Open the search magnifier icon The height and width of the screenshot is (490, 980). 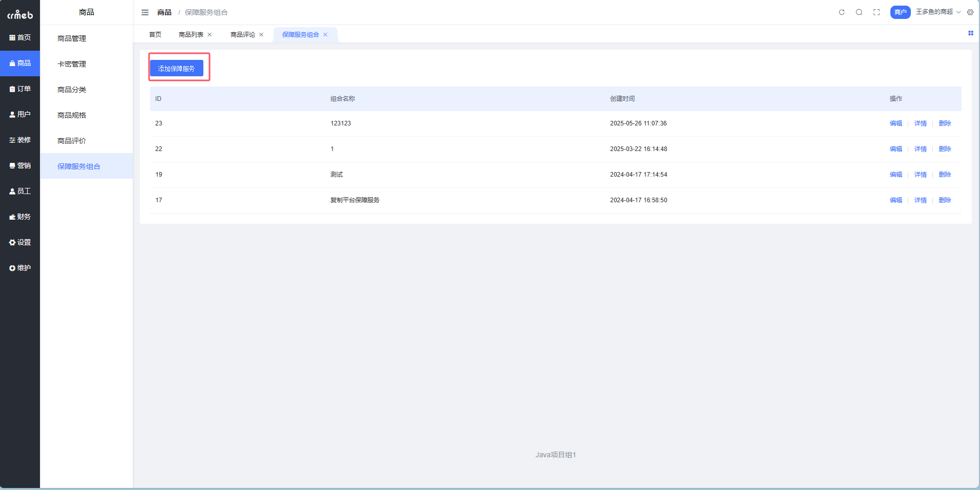[x=859, y=12]
